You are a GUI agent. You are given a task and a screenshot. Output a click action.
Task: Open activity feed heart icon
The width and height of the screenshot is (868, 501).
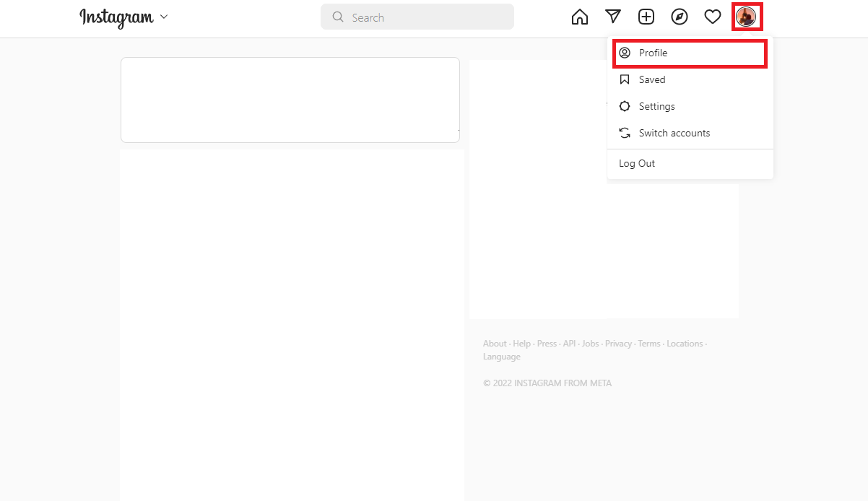pos(713,17)
